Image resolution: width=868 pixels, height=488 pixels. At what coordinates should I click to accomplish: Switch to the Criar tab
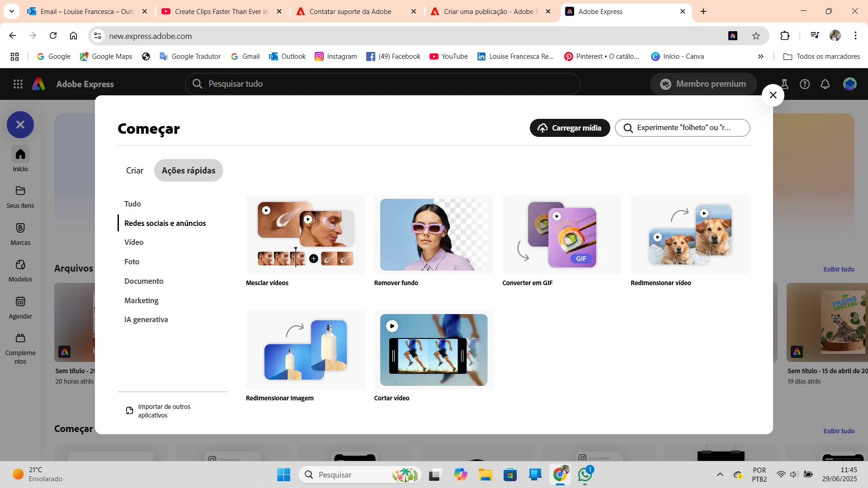pyautogui.click(x=135, y=171)
